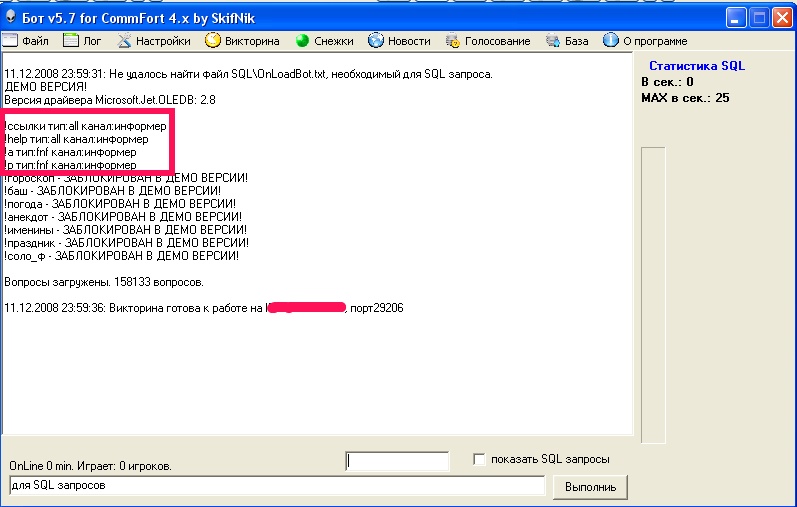Click the Статистика SQL heading
Screen dimensions: 797x507
697,66
